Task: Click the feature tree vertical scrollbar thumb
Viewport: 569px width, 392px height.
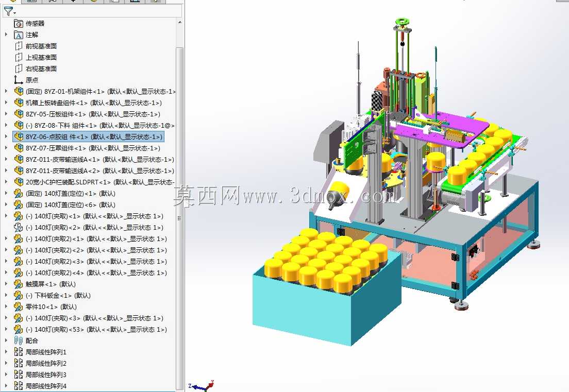Action: coord(180,217)
